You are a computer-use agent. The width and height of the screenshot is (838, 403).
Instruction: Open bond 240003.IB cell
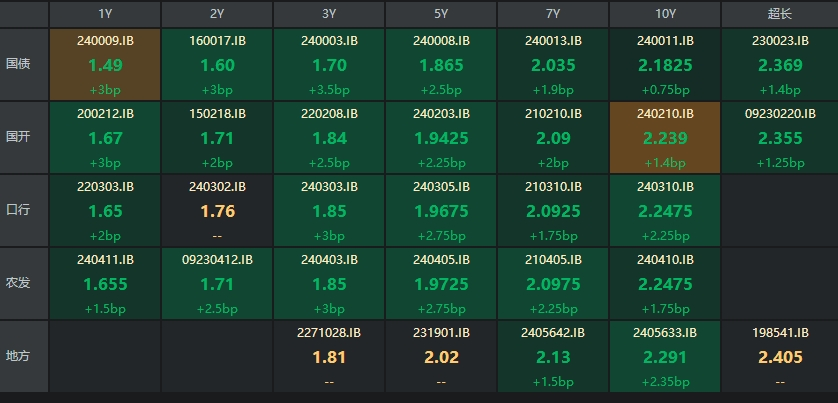(329, 64)
